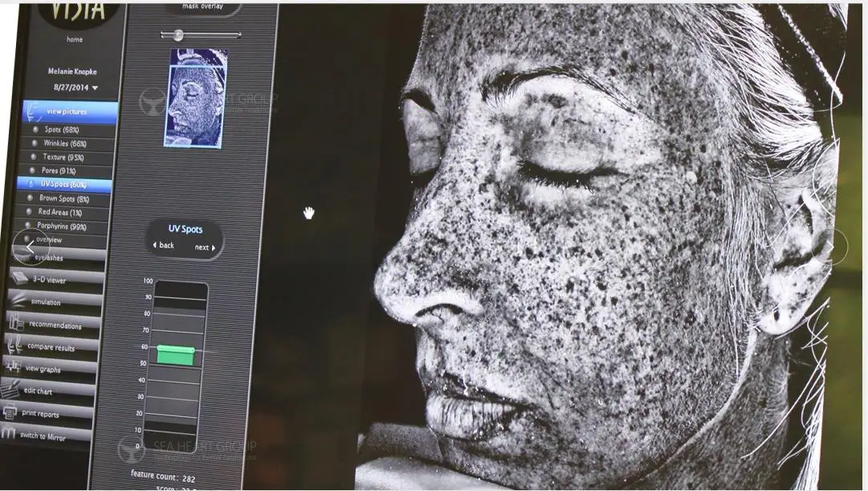
Task: Click the UV Spots heading label
Action: click(x=185, y=229)
